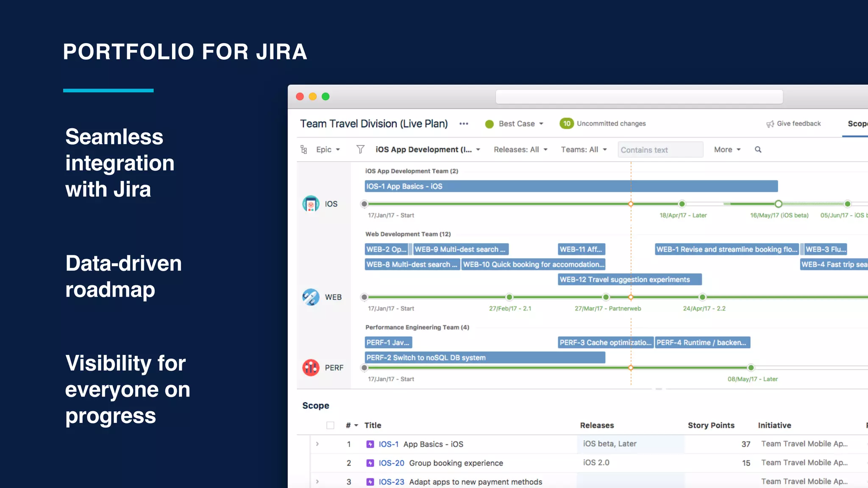
Task: Click the 27/Mar/17 Partnerweb release marker
Action: (606, 297)
